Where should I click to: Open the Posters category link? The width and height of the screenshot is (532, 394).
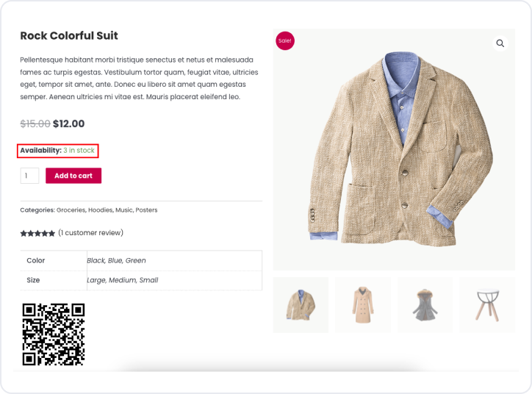(x=147, y=210)
